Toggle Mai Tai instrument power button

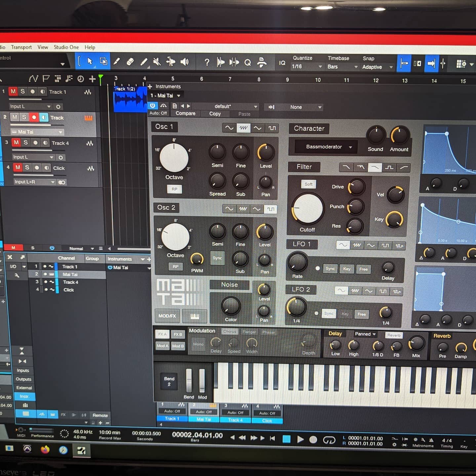pos(152,106)
